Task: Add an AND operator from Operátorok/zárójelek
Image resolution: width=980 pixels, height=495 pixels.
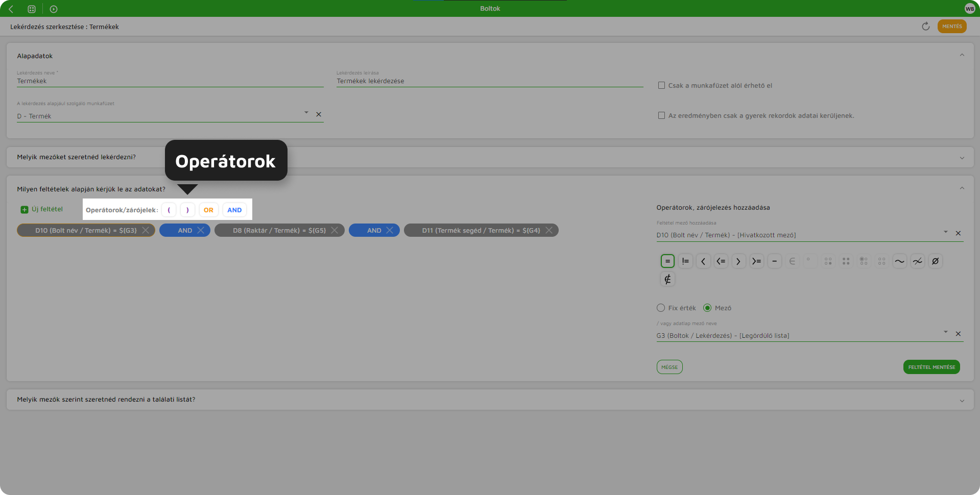Action: pyautogui.click(x=234, y=210)
